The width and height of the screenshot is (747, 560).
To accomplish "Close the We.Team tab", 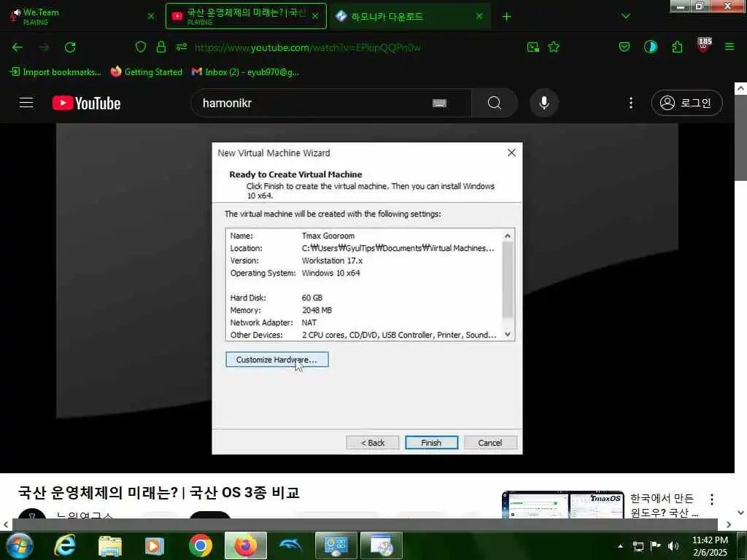I will point(151,16).
